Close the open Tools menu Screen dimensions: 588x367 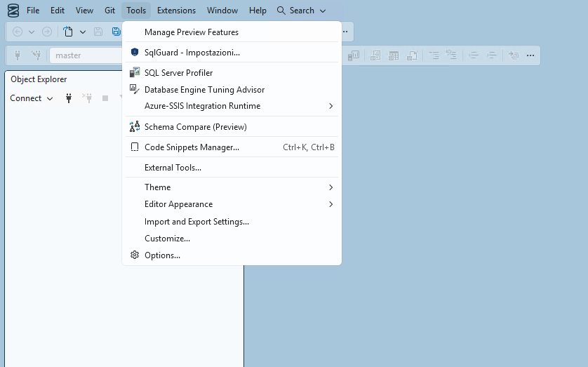coord(136,11)
